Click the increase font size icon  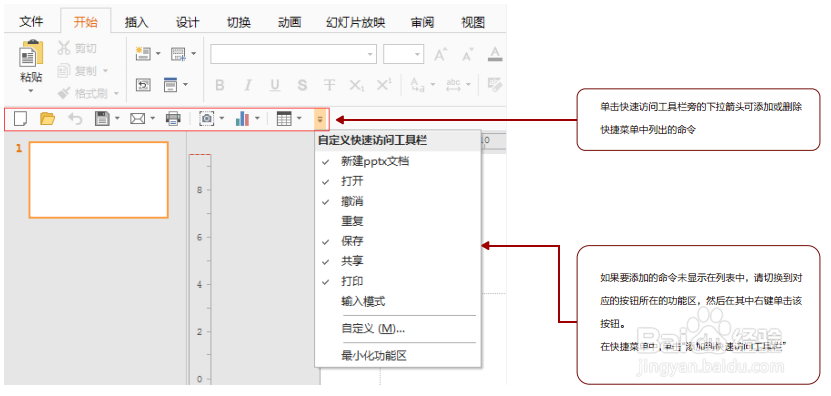click(440, 54)
